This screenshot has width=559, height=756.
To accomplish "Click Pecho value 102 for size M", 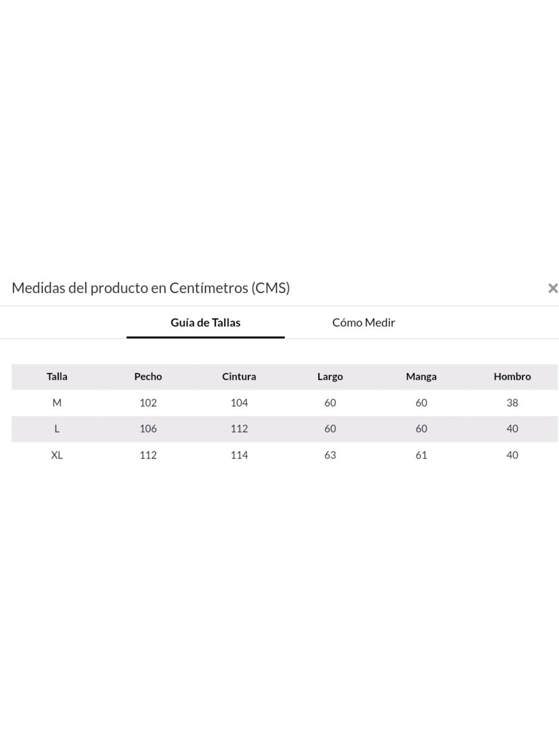I will pos(148,403).
